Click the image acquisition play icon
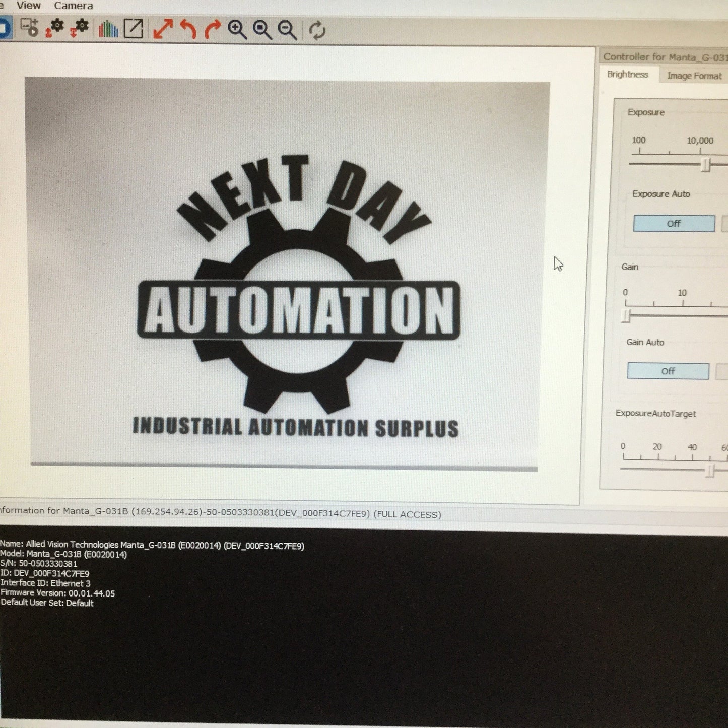This screenshot has height=728, width=728. [30, 28]
